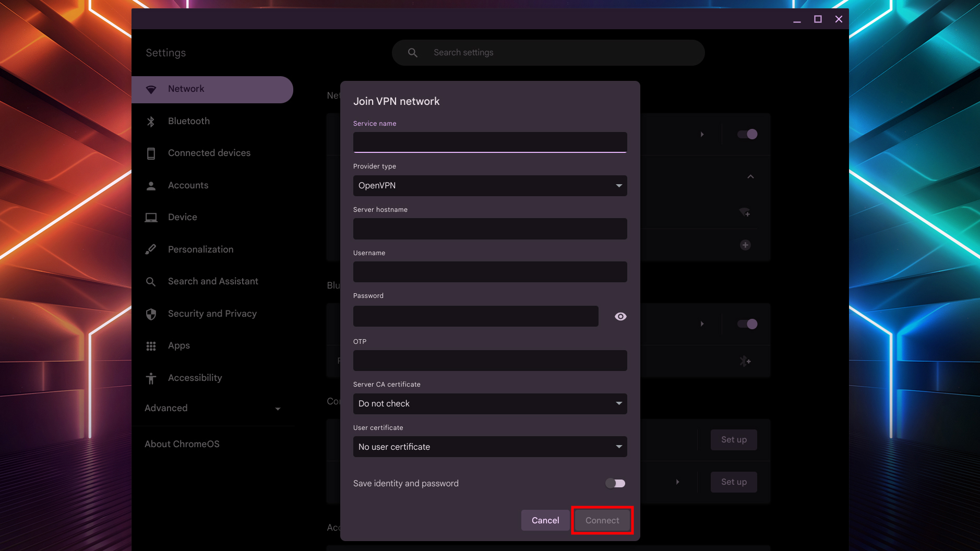
Task: Open About ChromeOS from the sidebar
Action: click(182, 444)
